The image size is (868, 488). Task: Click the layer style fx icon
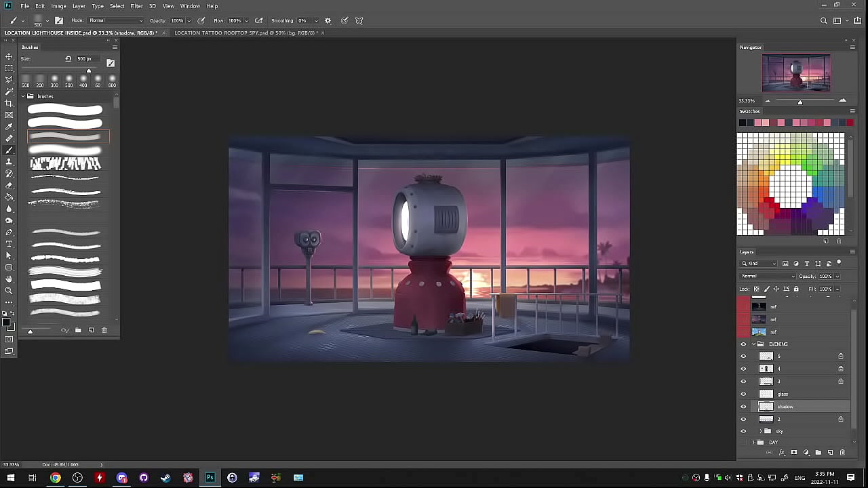[x=782, y=453]
